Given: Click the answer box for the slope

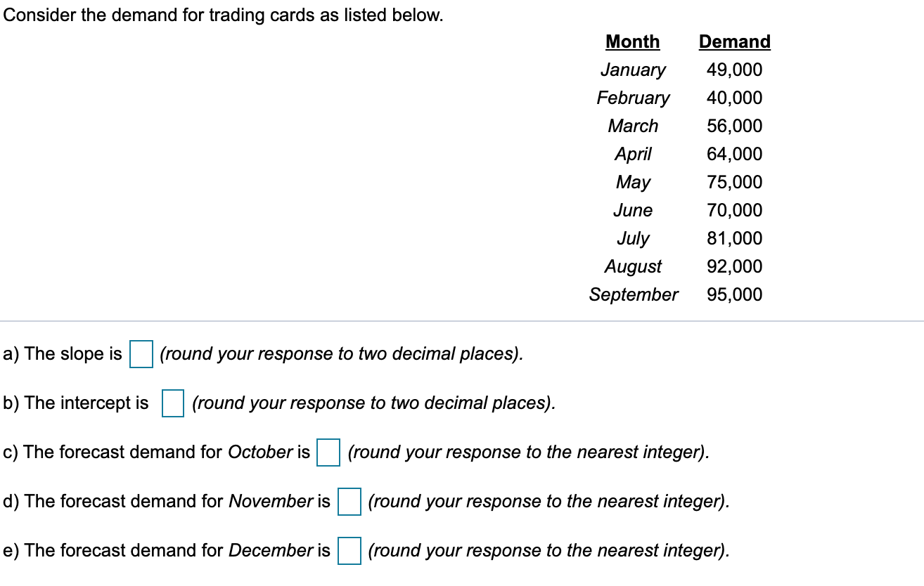Looking at the screenshot, I should [143, 354].
